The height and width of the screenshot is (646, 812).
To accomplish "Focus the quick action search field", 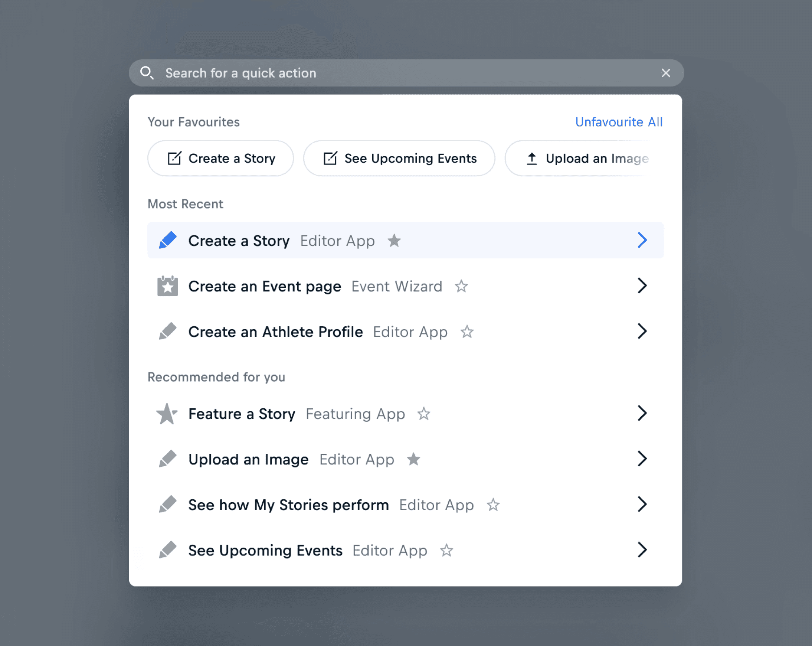I will pos(377,73).
